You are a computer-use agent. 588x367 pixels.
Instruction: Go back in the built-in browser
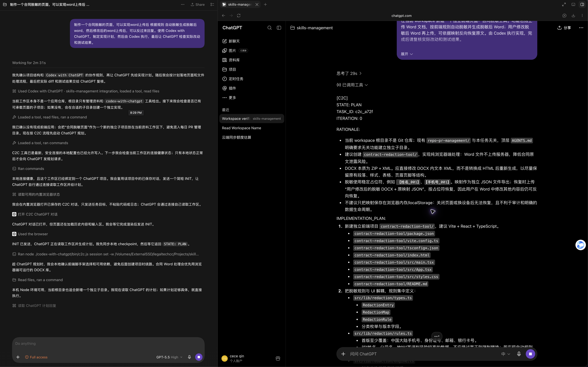[x=223, y=16]
